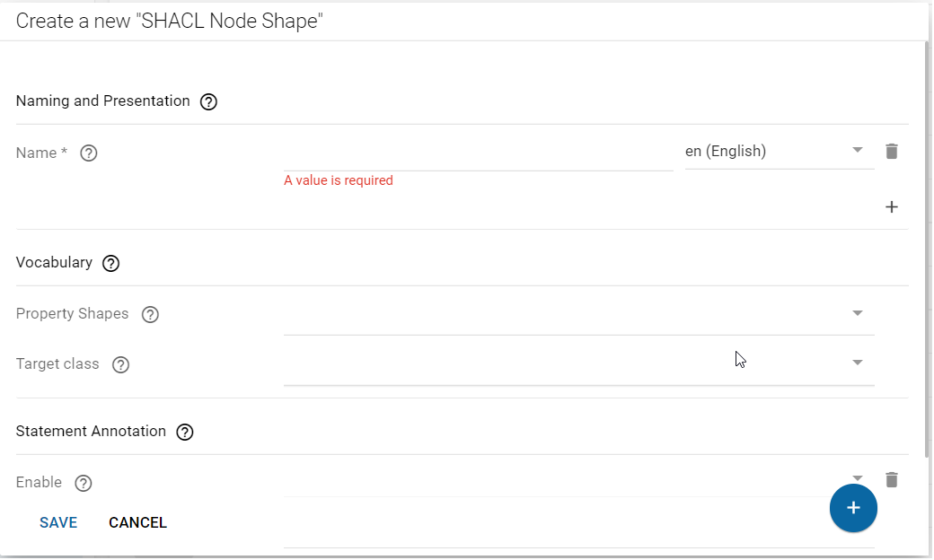This screenshot has height=560, width=934.
Task: Click help icon next to Name field
Action: (88, 153)
